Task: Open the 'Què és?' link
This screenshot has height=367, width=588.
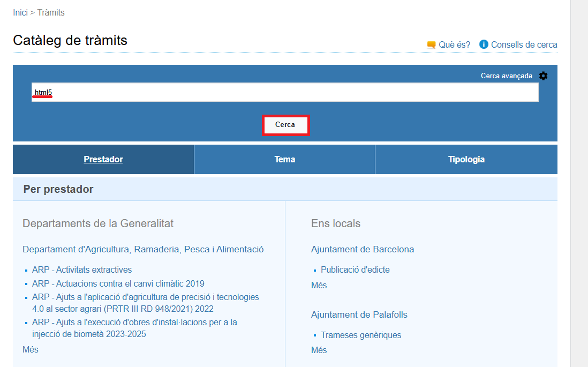Action: pos(454,44)
